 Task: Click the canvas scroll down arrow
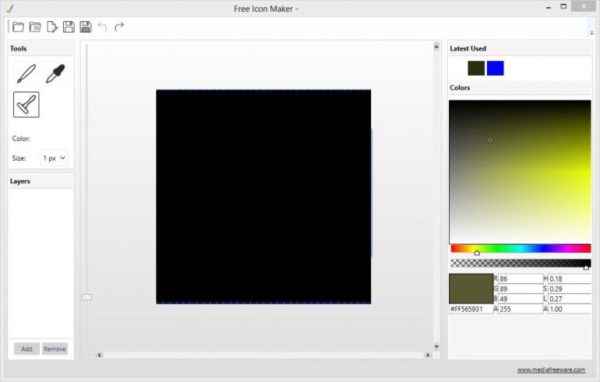pyautogui.click(x=436, y=346)
